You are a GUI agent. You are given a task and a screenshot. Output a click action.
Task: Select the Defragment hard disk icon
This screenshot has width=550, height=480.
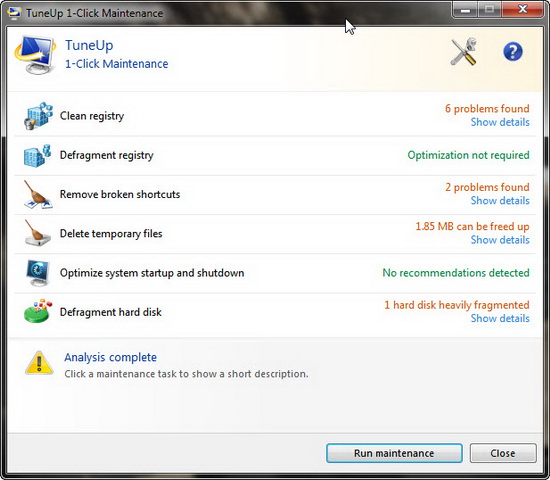[38, 311]
